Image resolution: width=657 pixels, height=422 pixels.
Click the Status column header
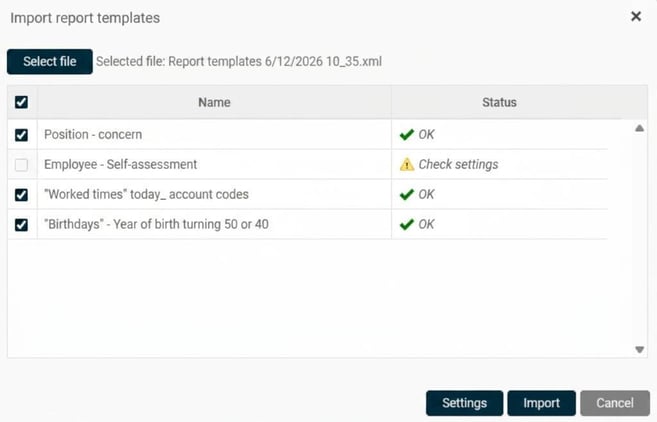click(499, 102)
